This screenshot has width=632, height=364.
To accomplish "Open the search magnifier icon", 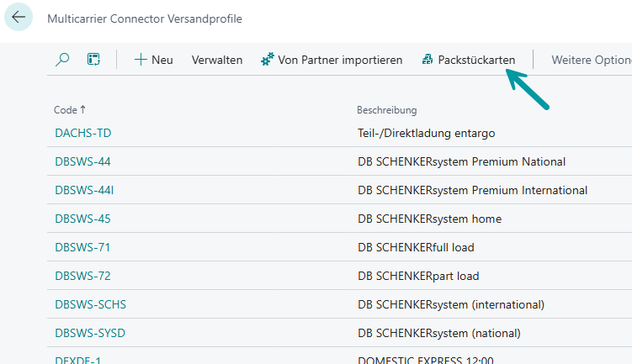I will 62,60.
